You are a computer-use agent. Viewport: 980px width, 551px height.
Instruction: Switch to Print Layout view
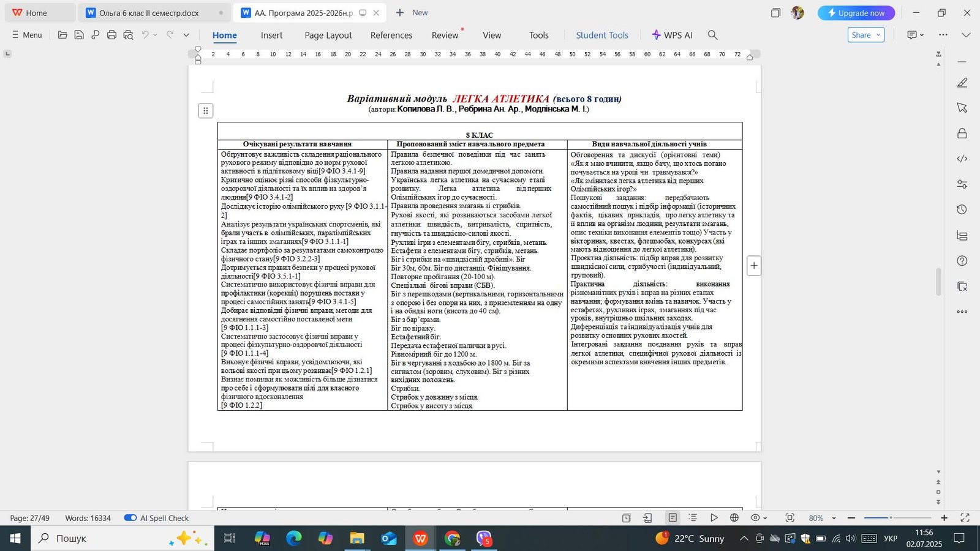[673, 518]
